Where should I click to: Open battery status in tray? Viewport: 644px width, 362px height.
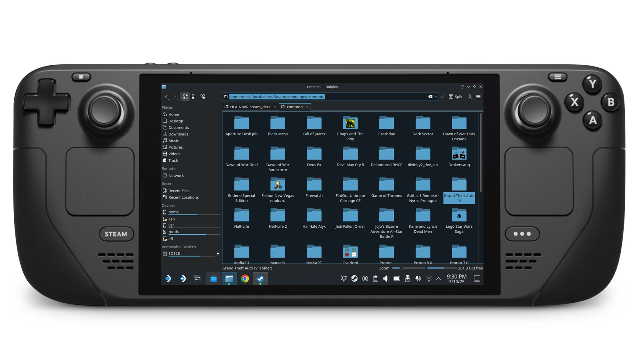tap(397, 279)
